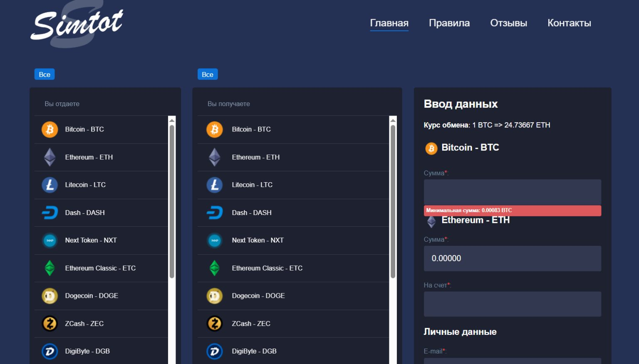Click the Dash icon in the give list

point(50,213)
